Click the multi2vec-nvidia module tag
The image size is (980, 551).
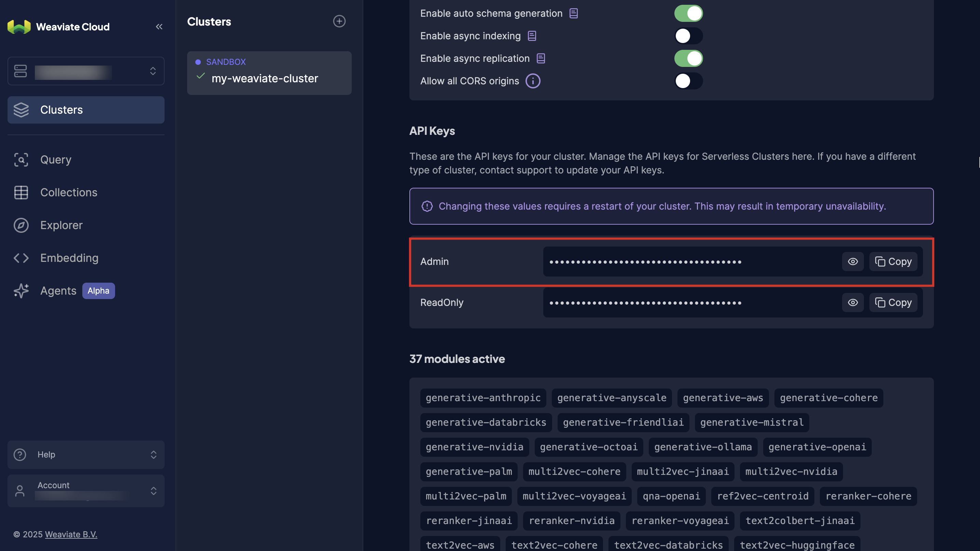791,471
